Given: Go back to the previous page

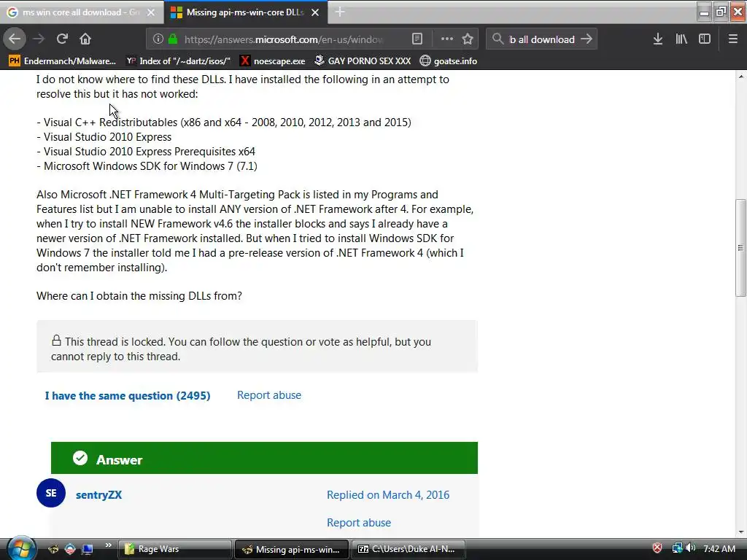Looking at the screenshot, I should pos(15,39).
